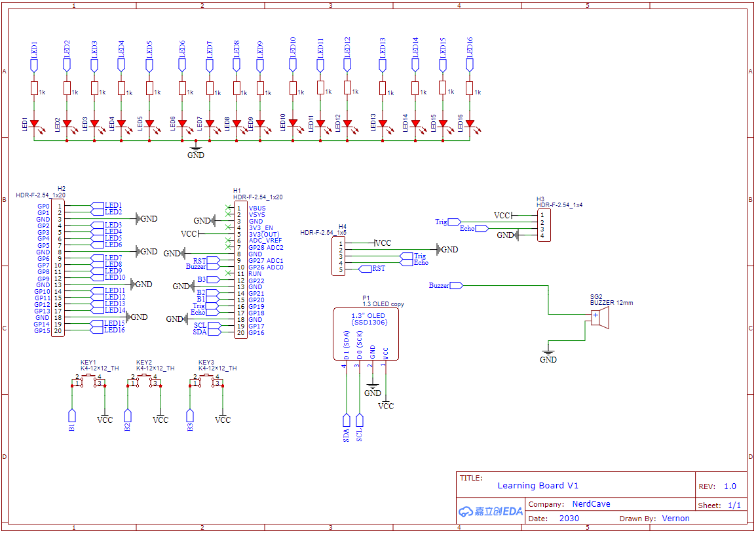This screenshot has height=533, width=756.
Task: Click the Vernon drawn-by name
Action: [675, 518]
